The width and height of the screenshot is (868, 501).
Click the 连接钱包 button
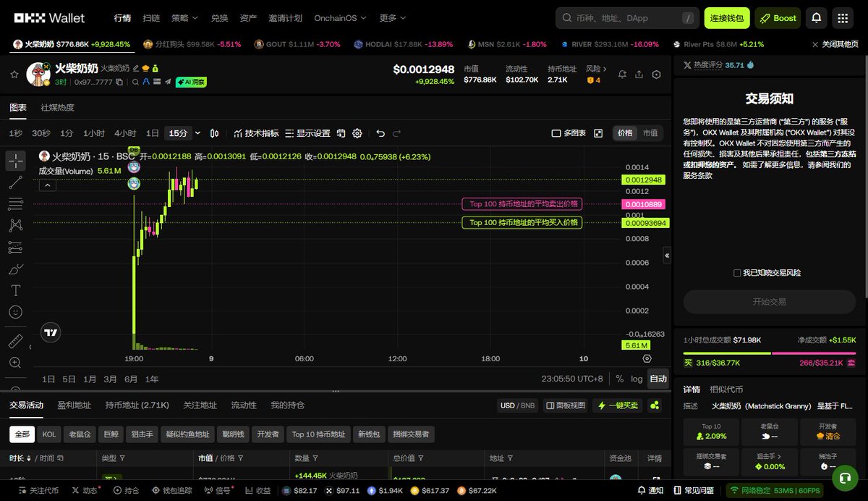(726, 18)
